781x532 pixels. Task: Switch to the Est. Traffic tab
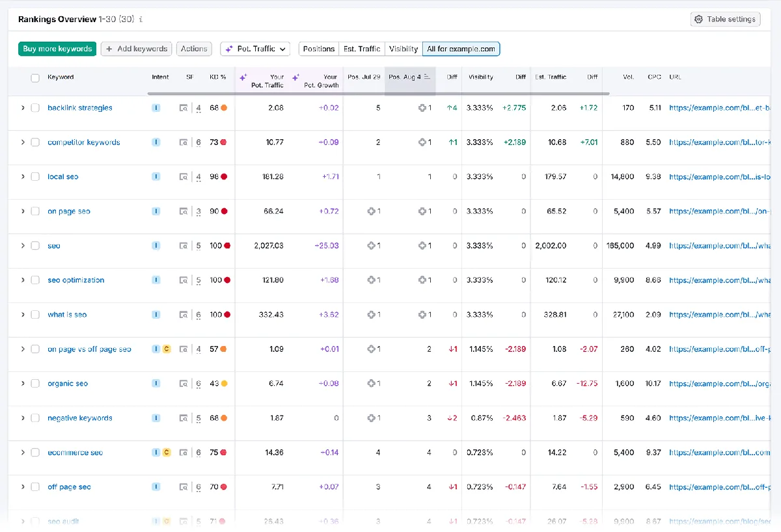(362, 49)
